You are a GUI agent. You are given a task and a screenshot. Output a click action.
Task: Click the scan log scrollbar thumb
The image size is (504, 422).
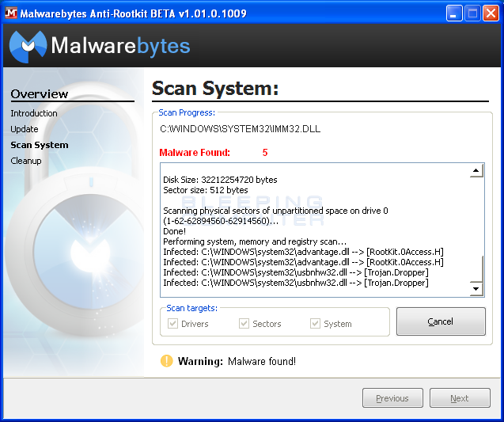click(x=476, y=268)
